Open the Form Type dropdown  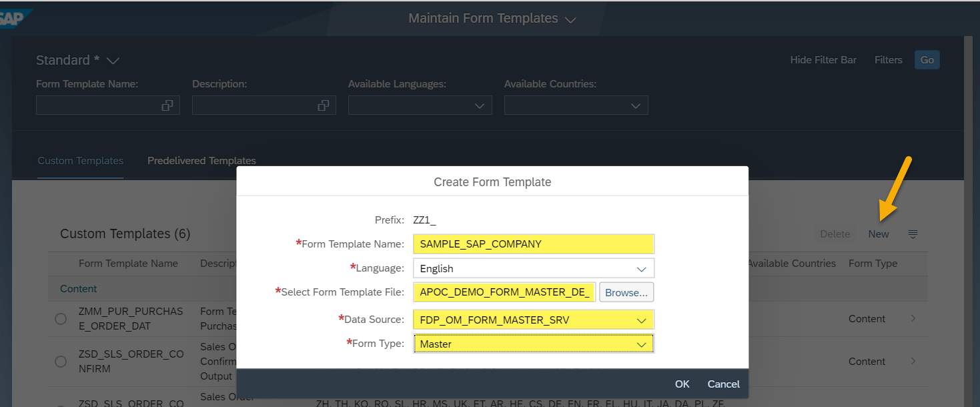tap(642, 344)
